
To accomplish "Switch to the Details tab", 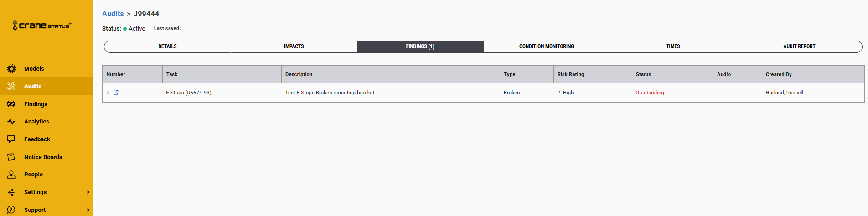I will (167, 46).
